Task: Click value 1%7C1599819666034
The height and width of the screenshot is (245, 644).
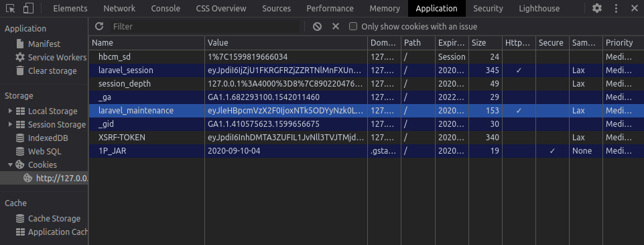Action: pos(248,57)
